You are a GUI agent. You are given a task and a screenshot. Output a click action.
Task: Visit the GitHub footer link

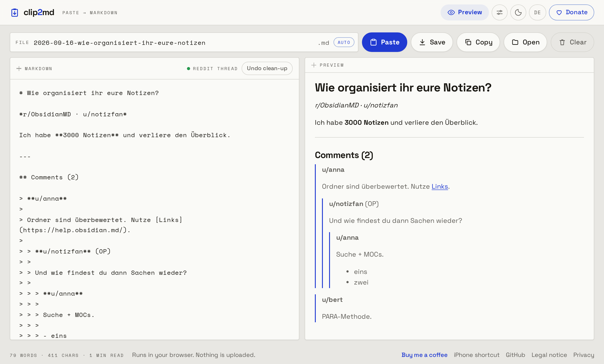pos(515,355)
